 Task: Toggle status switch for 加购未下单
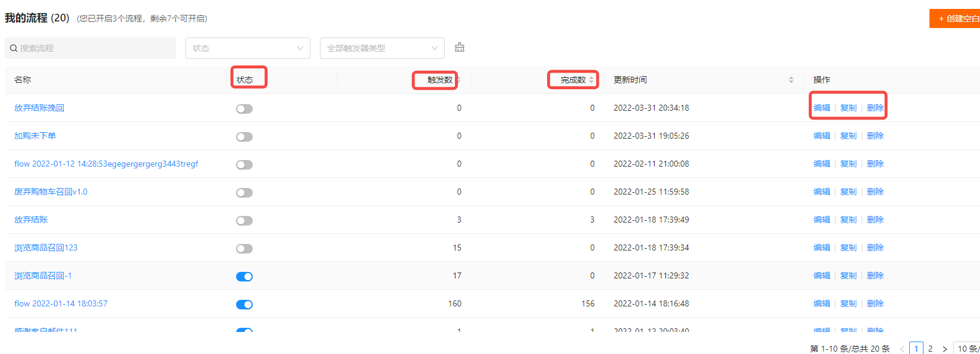pyautogui.click(x=244, y=137)
